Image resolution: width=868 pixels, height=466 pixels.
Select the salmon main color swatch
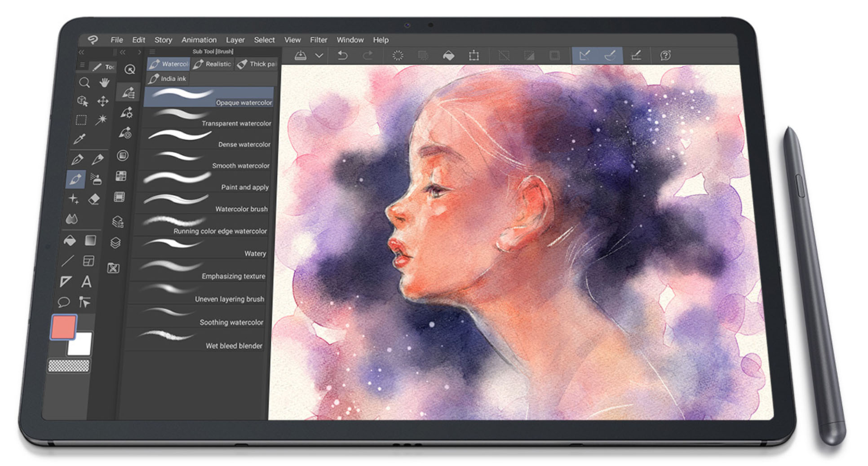pos(63,327)
